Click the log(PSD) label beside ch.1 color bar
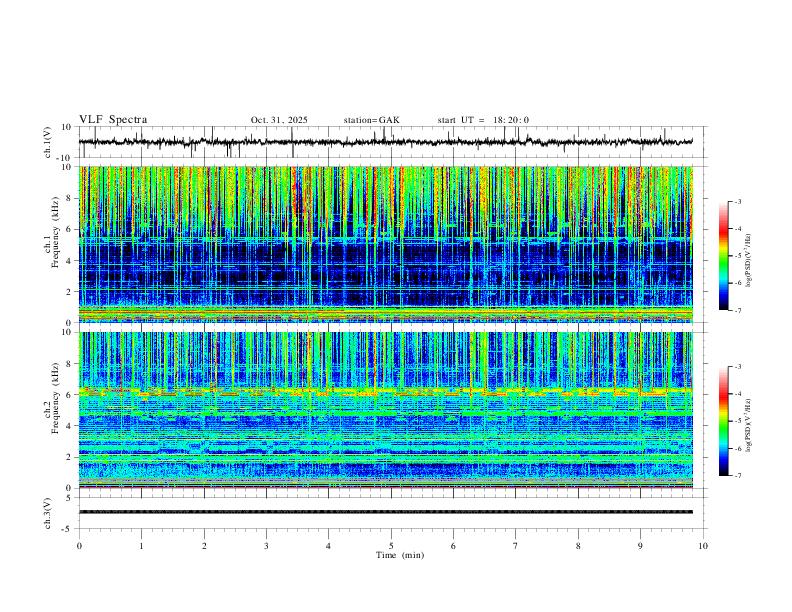Screen dimensions: 792x612 point(749,261)
